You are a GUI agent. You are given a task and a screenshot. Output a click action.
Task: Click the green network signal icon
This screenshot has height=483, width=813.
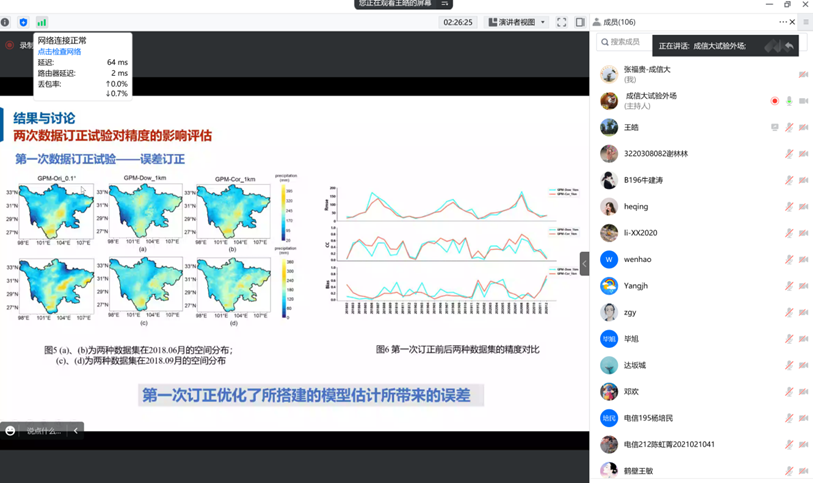(x=42, y=22)
